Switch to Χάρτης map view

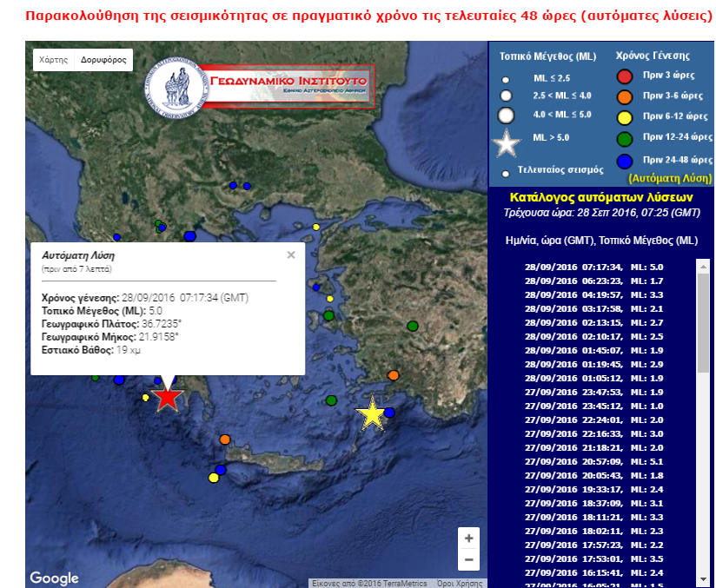tap(53, 61)
